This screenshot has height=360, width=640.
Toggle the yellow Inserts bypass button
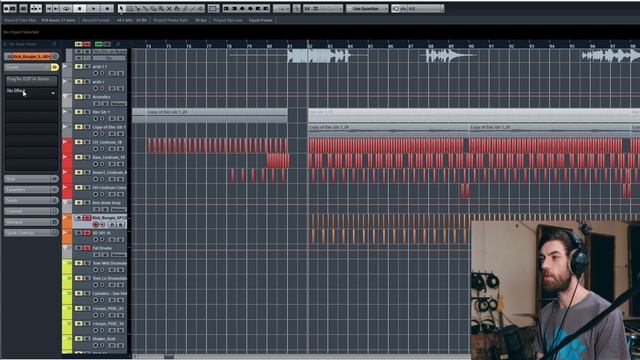pyautogui.click(x=54, y=67)
